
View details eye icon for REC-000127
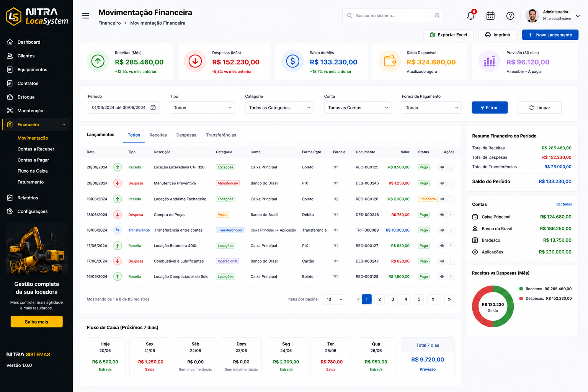442,246
